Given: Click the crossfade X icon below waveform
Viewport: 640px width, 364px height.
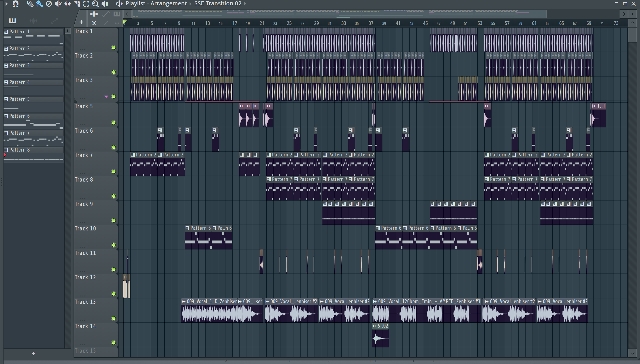Looking at the screenshot, I should tap(94, 23).
